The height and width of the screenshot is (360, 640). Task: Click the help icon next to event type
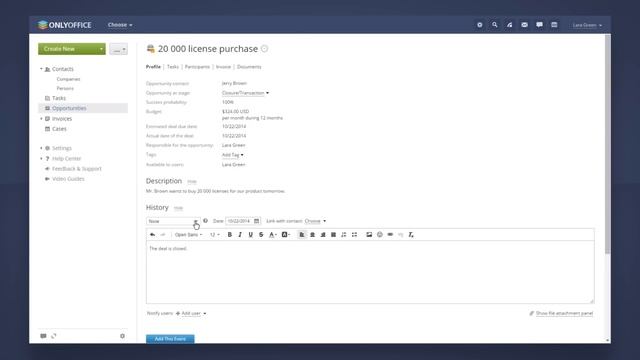pos(205,221)
